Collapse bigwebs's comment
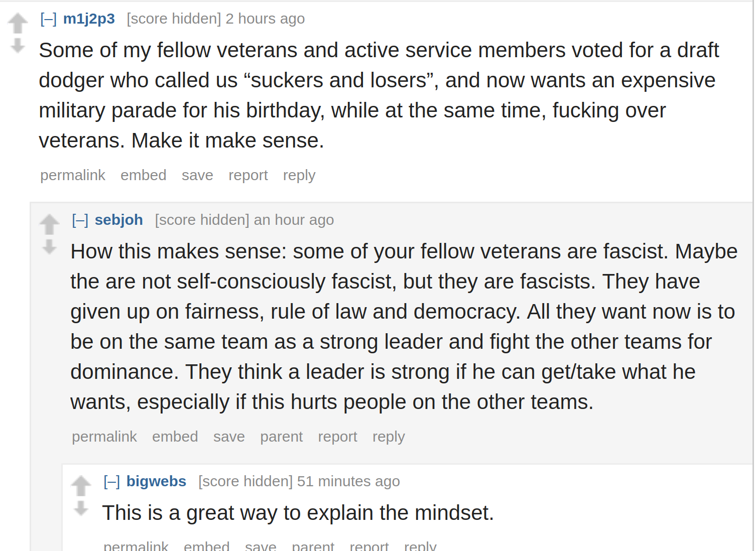The image size is (756, 551). point(111,482)
